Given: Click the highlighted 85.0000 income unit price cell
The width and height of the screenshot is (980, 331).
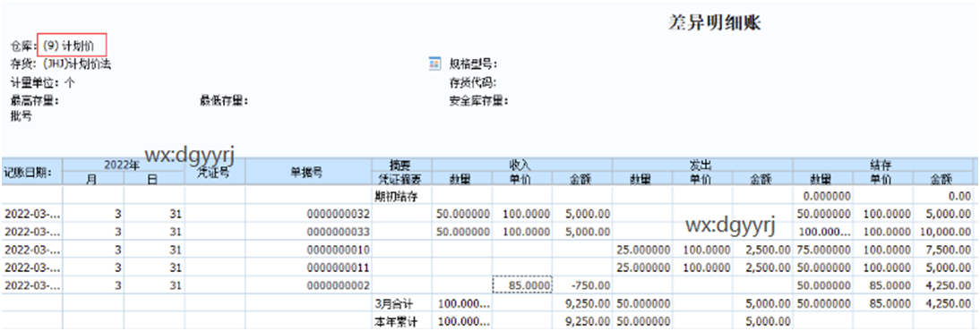Looking at the screenshot, I should (x=522, y=285).
